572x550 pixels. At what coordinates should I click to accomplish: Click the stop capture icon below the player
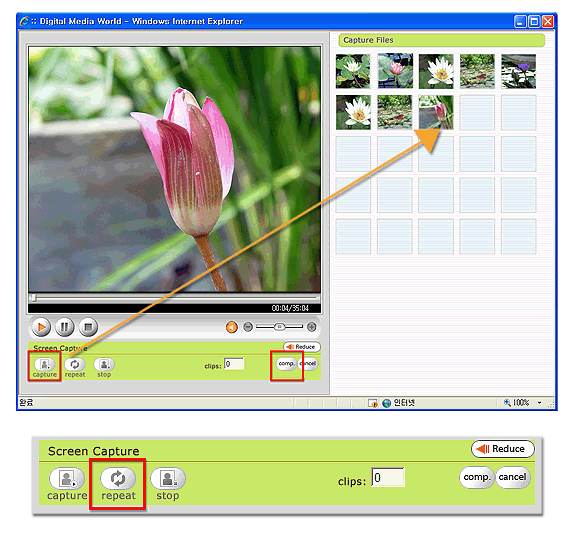[x=104, y=364]
